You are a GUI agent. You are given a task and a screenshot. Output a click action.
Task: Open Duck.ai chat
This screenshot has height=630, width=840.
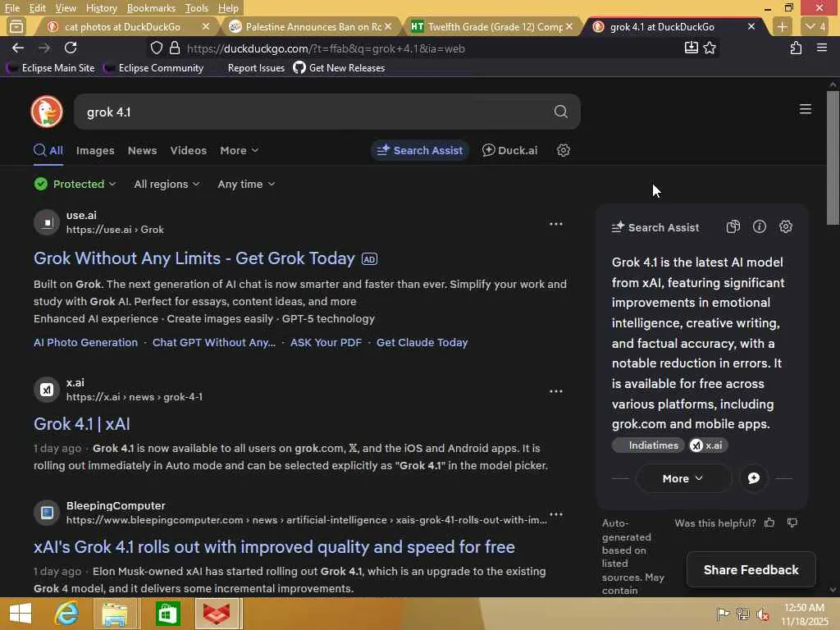(x=509, y=151)
